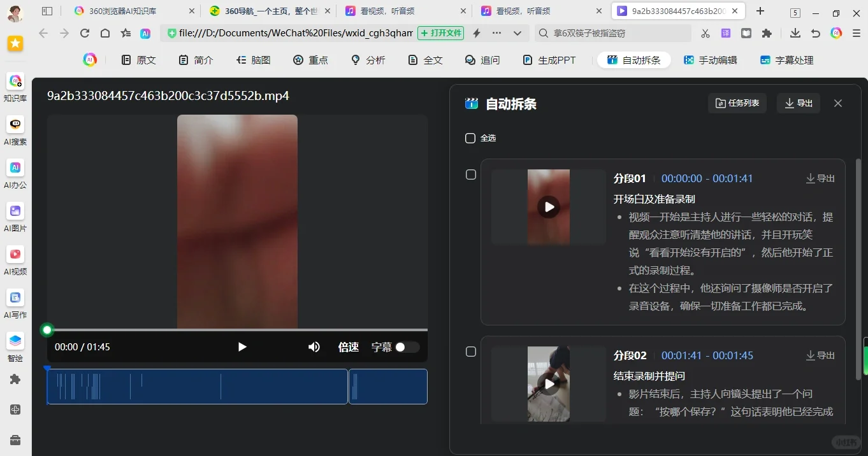Open the address bar more options ellipsis

tap(496, 33)
